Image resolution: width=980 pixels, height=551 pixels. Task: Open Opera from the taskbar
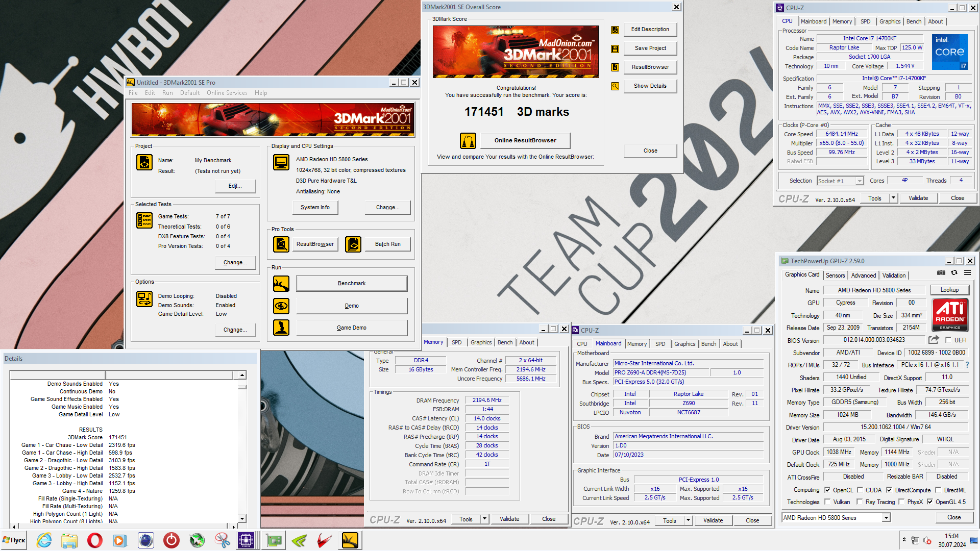[x=95, y=540]
